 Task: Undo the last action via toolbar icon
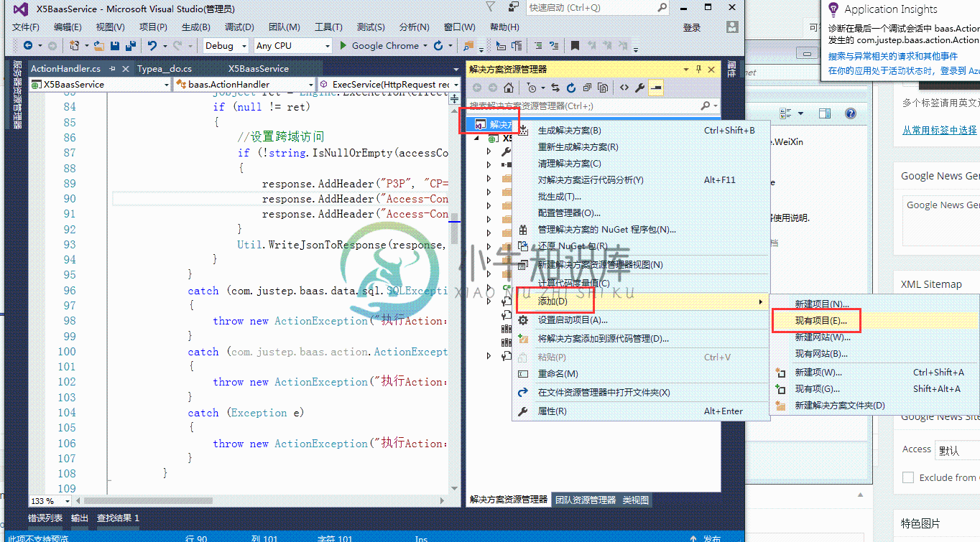point(152,45)
